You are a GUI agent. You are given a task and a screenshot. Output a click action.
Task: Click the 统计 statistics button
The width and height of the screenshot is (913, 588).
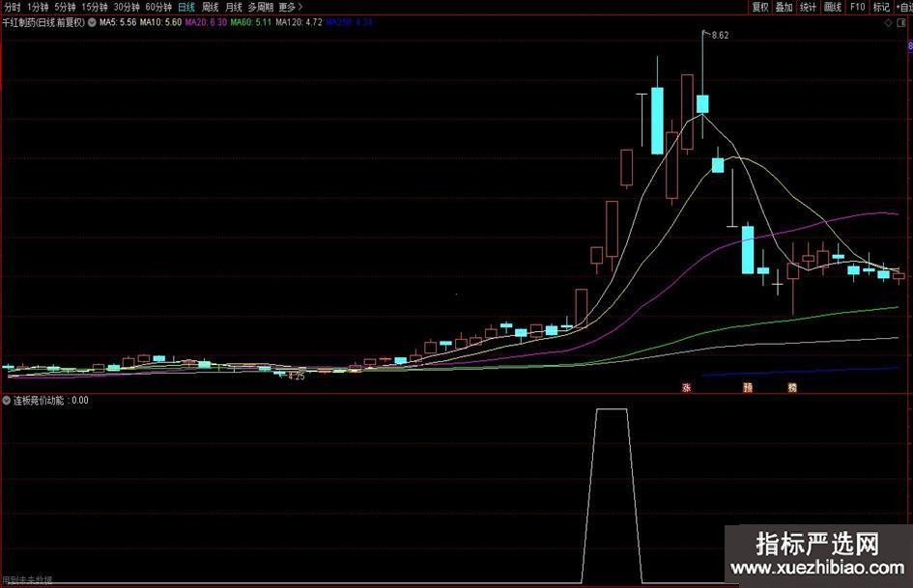pos(808,7)
